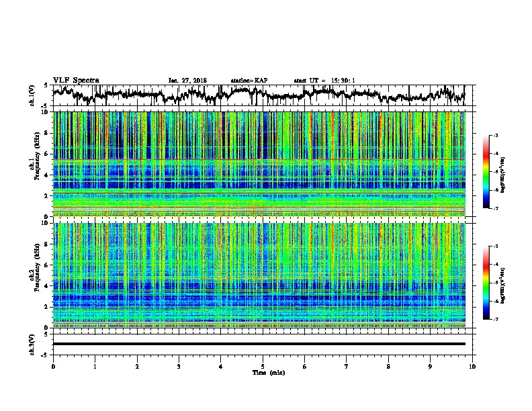532x411 pixels.
Task: Click inside the ch.2 spectrogram panel
Action: pyautogui.click(x=259, y=275)
